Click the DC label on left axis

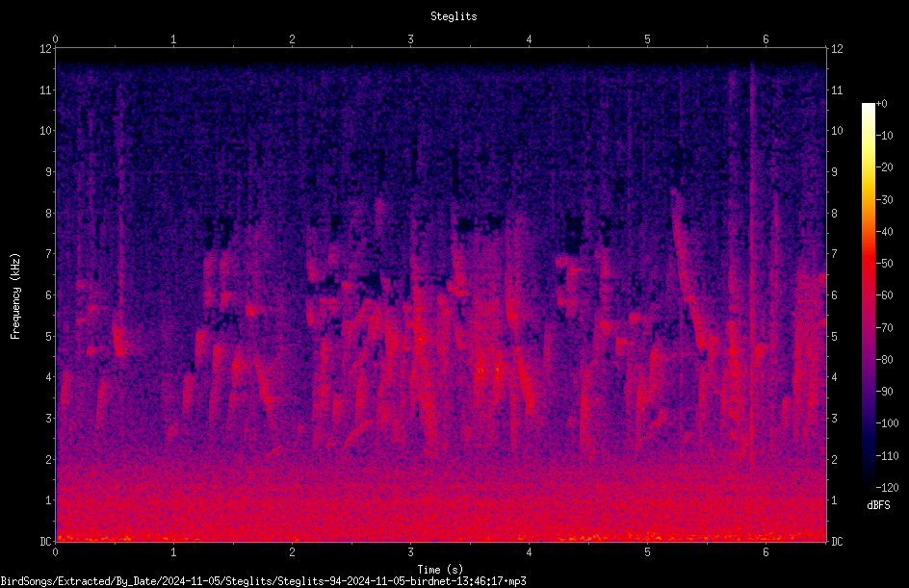[46, 542]
